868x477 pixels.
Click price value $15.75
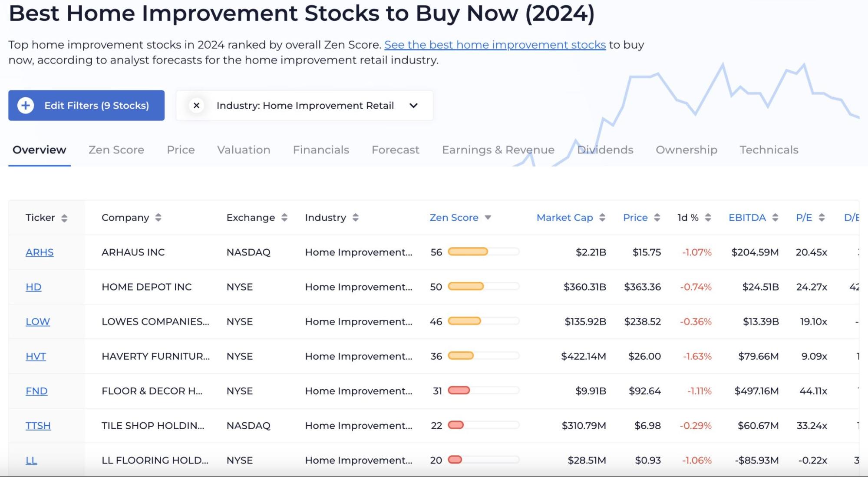tap(647, 252)
